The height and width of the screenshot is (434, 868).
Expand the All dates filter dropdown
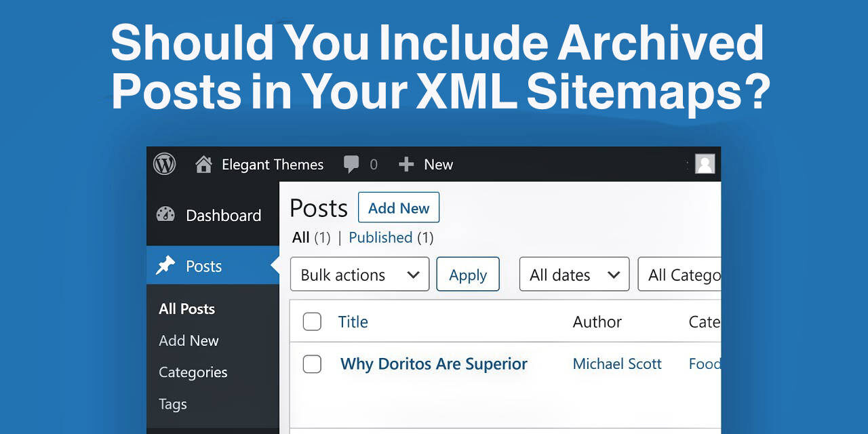tap(574, 274)
